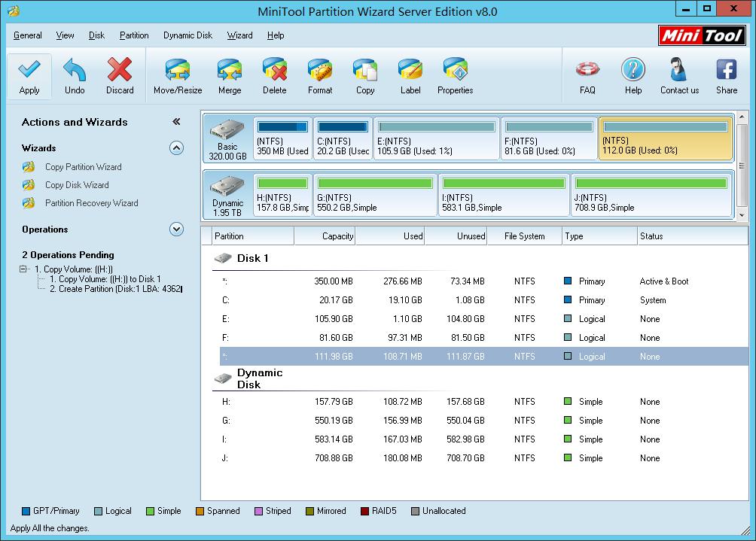Sort by the File System column header
The width and height of the screenshot is (756, 541).
tap(525, 236)
